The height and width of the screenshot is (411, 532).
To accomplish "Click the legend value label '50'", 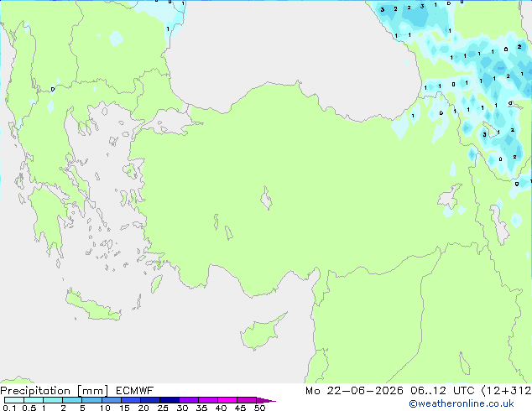I will (x=259, y=408).
